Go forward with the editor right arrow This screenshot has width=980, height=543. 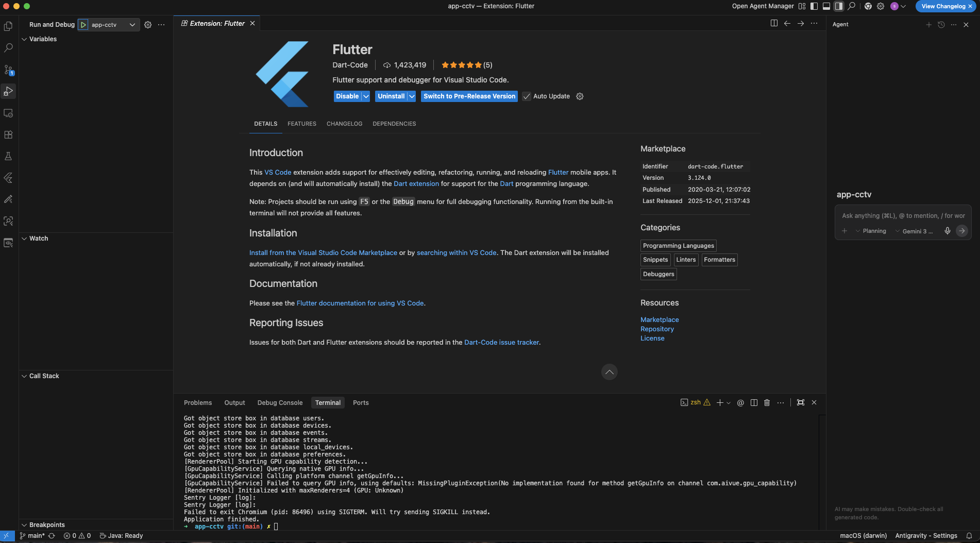(801, 23)
